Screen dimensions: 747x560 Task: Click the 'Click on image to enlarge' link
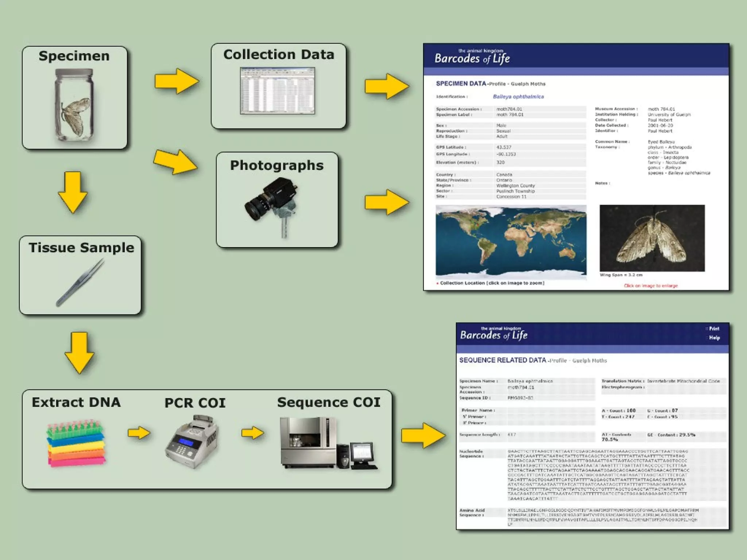[651, 286]
